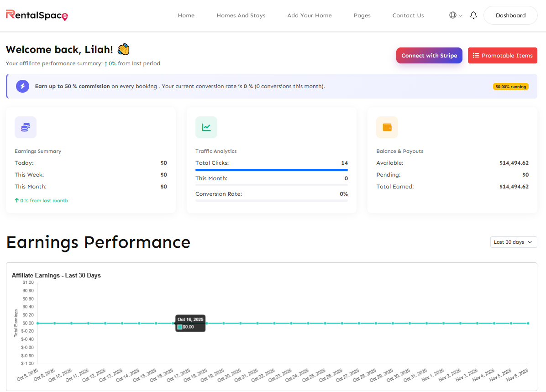Click the RentalSpace logo
The width and height of the screenshot is (546, 392).
coord(37,16)
